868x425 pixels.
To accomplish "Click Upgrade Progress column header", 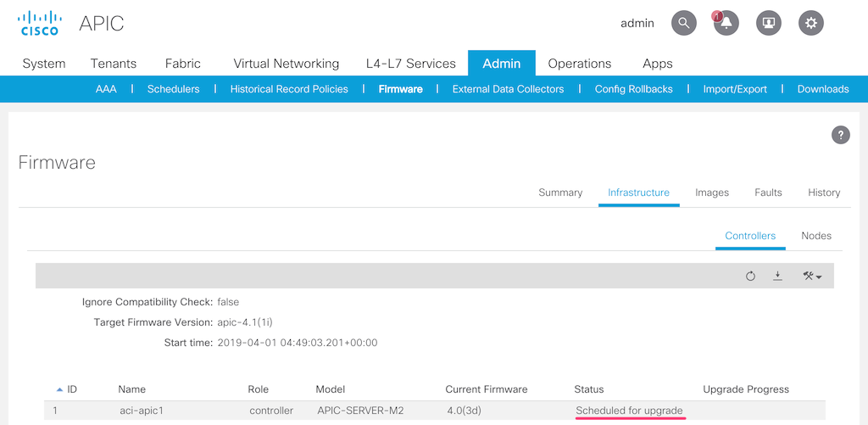I will coord(746,389).
